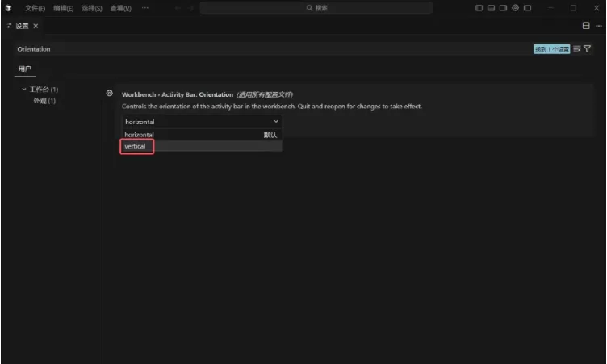Screen dimensions: 607x364
Task: Click the settings search field containing Orientation
Action: tap(266, 49)
